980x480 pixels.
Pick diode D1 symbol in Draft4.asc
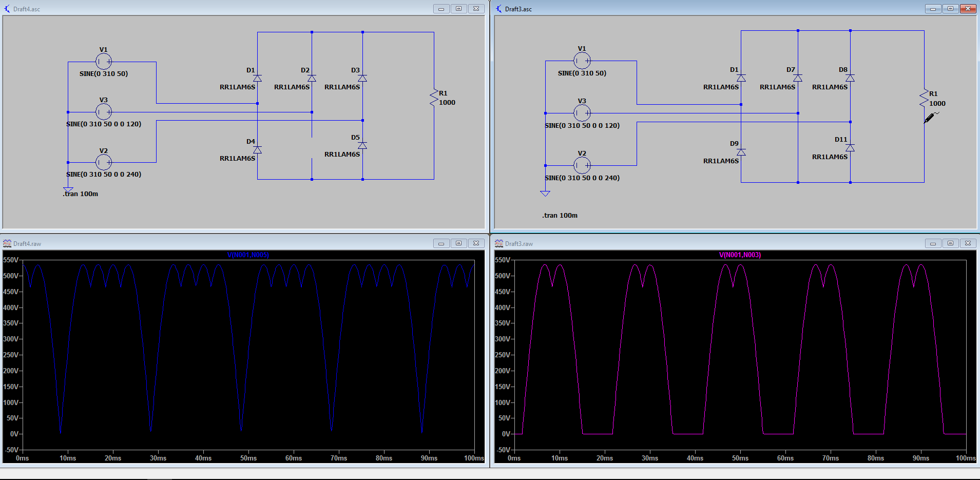[x=257, y=78]
